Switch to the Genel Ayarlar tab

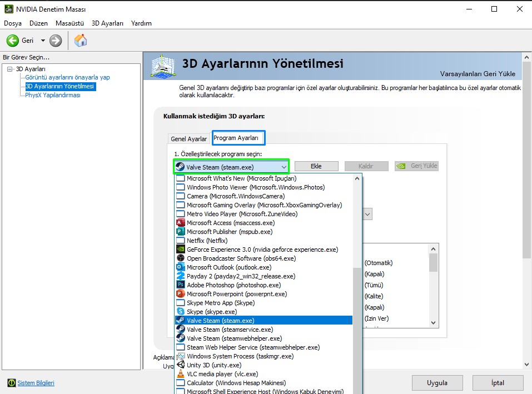[x=189, y=139]
